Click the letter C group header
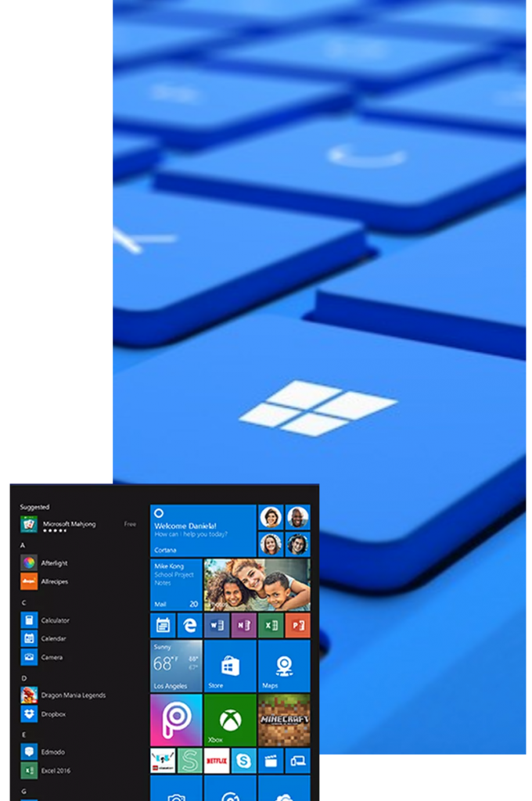Viewport: 532px width, 801px height. [x=23, y=602]
